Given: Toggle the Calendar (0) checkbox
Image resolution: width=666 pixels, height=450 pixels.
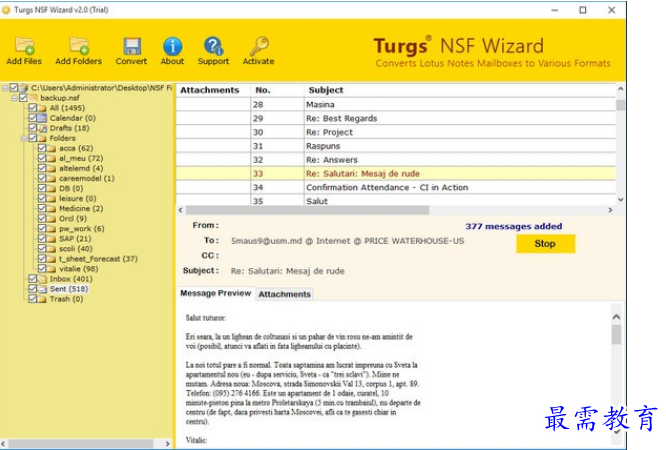Looking at the screenshot, I should coord(32,118).
